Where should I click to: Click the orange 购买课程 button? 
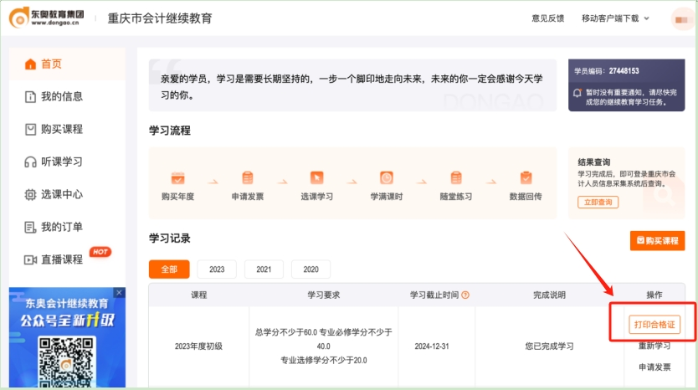[657, 241]
